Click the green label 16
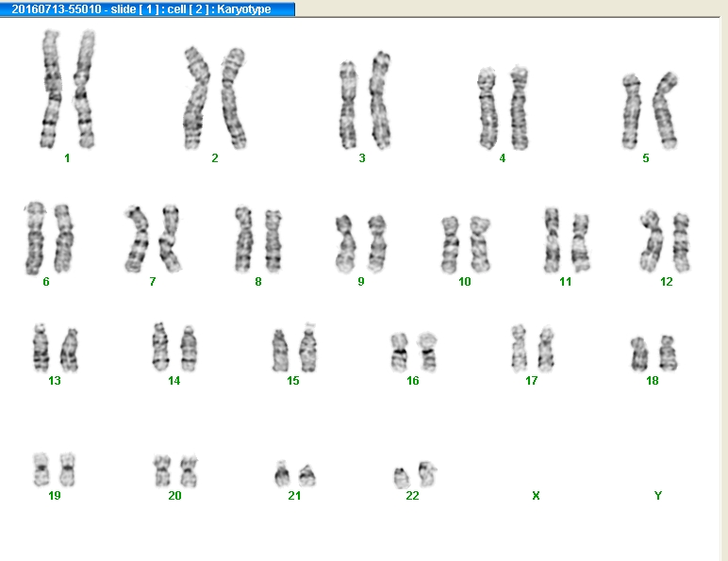728x561 pixels. (x=413, y=381)
